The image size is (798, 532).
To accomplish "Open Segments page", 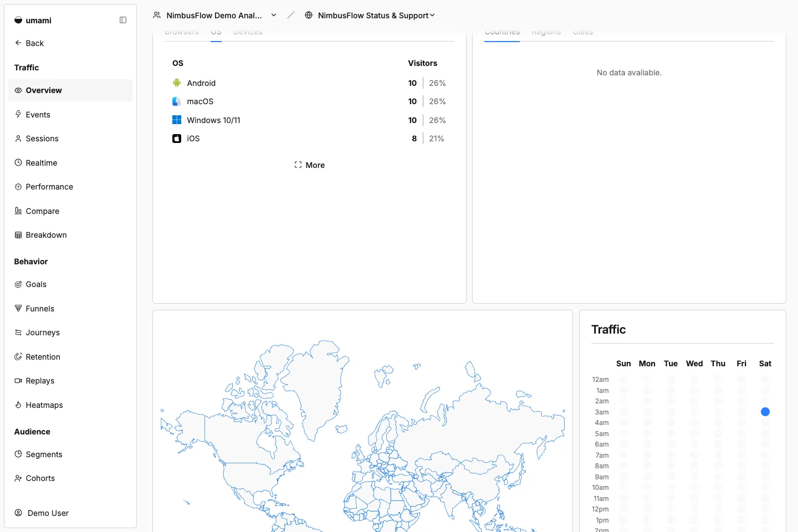I will pyautogui.click(x=70, y=454).
